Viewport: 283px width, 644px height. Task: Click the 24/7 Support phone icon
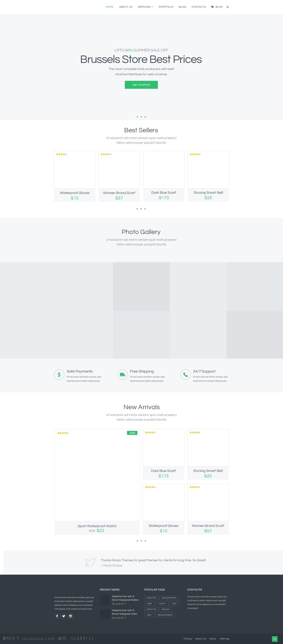[x=186, y=375]
